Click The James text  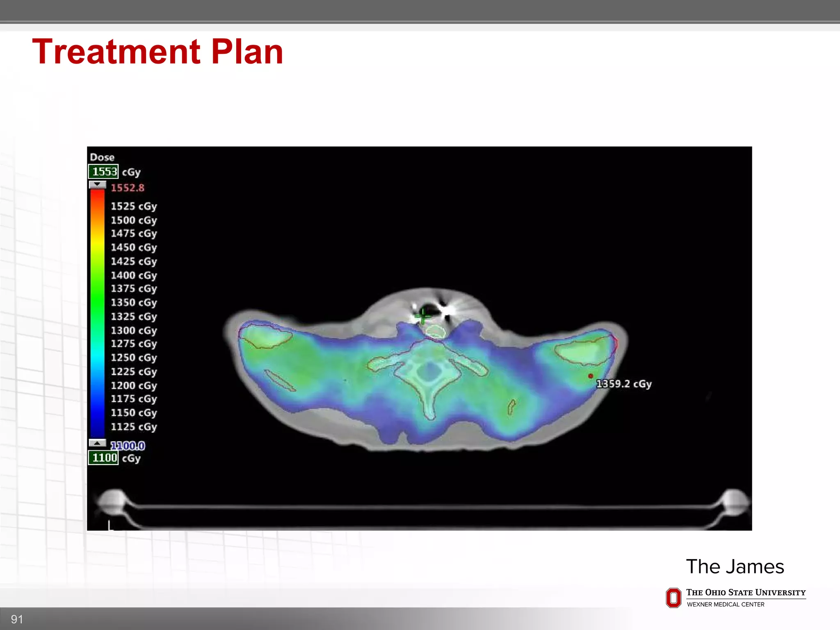(735, 566)
